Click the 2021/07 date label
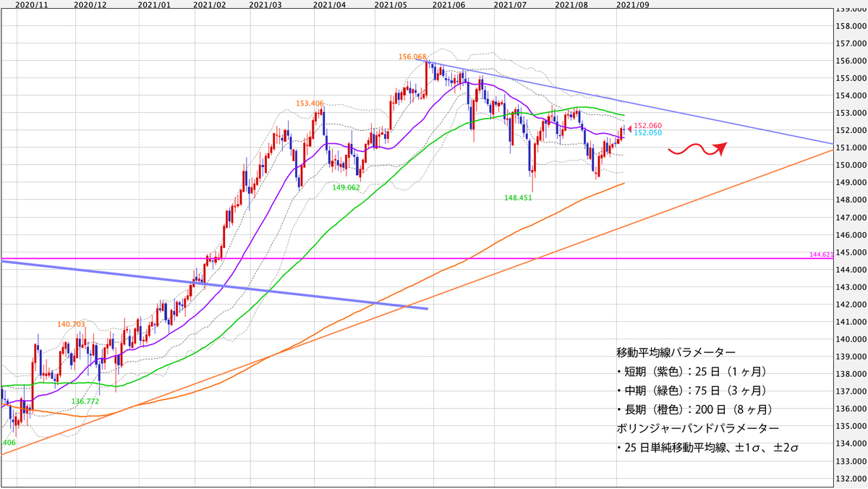The image size is (868, 489). [509, 4]
